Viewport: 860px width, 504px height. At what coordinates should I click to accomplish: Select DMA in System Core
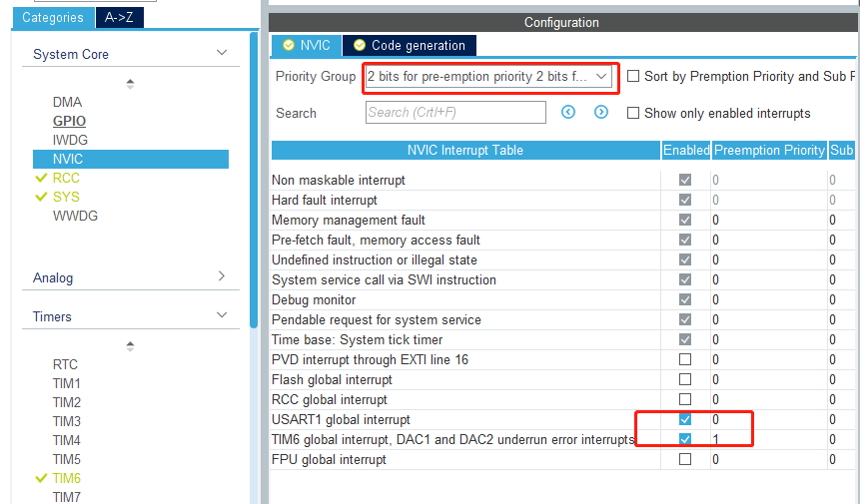click(x=67, y=103)
